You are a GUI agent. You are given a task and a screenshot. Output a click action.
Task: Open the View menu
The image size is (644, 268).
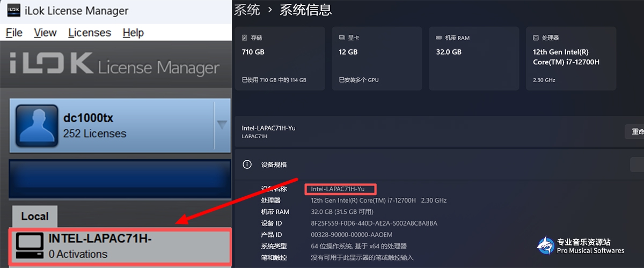(45, 33)
